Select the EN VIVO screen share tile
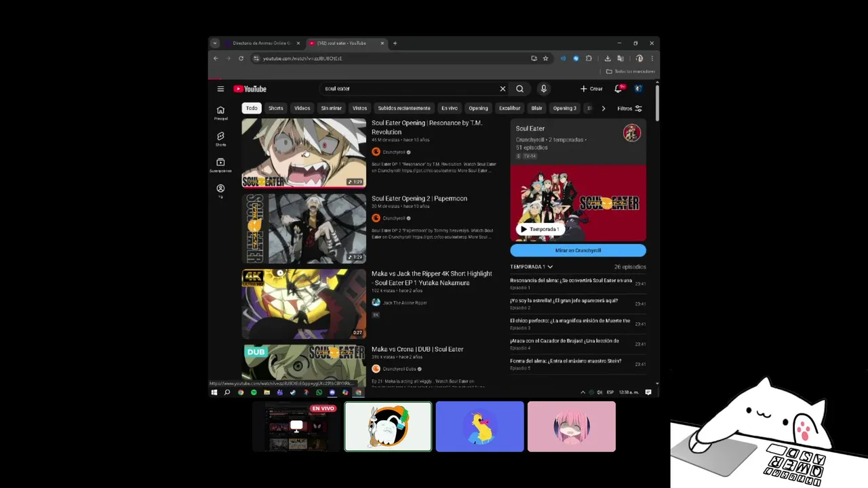The width and height of the screenshot is (868, 488). coord(296,427)
